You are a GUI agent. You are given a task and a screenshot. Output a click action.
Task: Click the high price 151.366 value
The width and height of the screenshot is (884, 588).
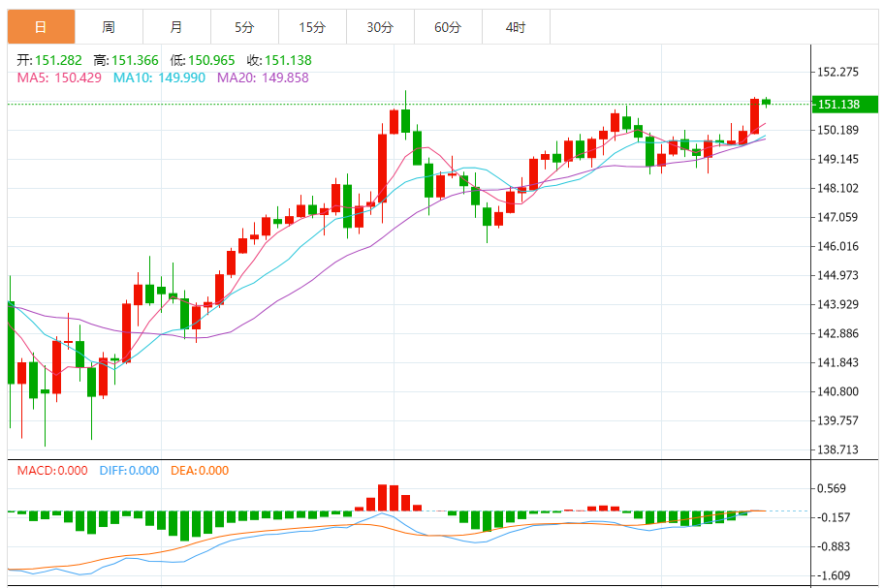pyautogui.click(x=135, y=60)
